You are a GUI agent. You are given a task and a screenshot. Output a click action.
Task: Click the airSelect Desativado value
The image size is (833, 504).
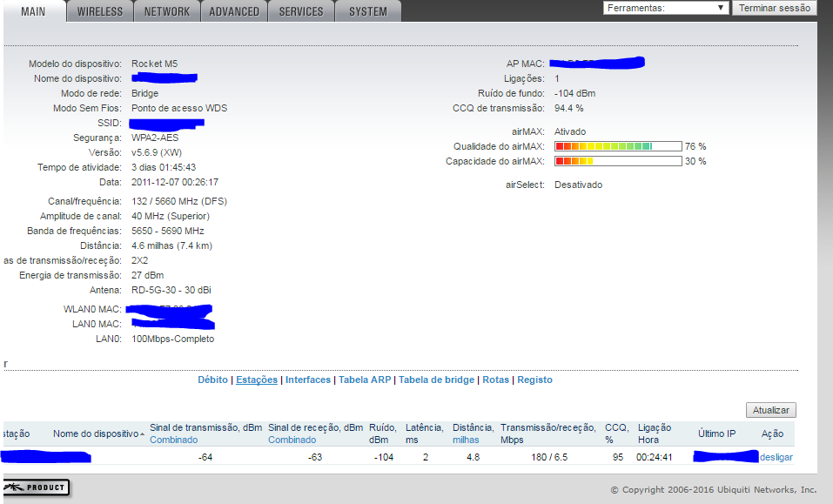click(578, 185)
